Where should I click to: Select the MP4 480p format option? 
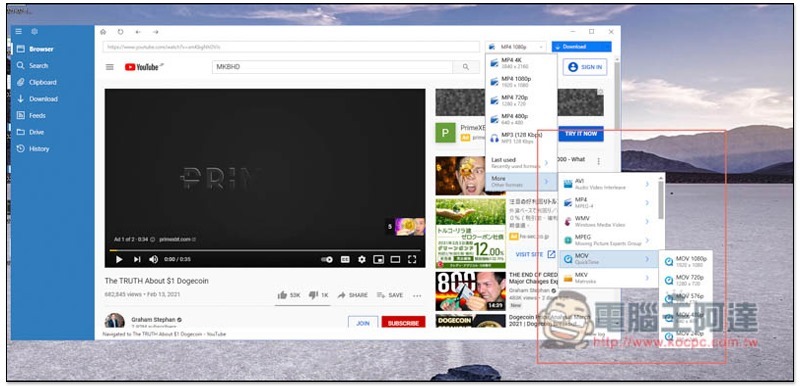point(521,119)
